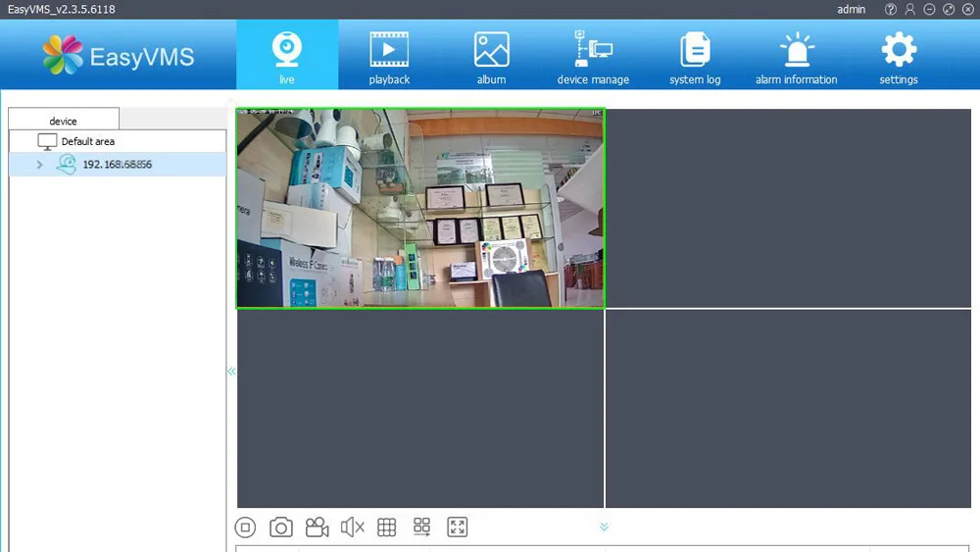Select the empty top-right video pane

[788, 208]
